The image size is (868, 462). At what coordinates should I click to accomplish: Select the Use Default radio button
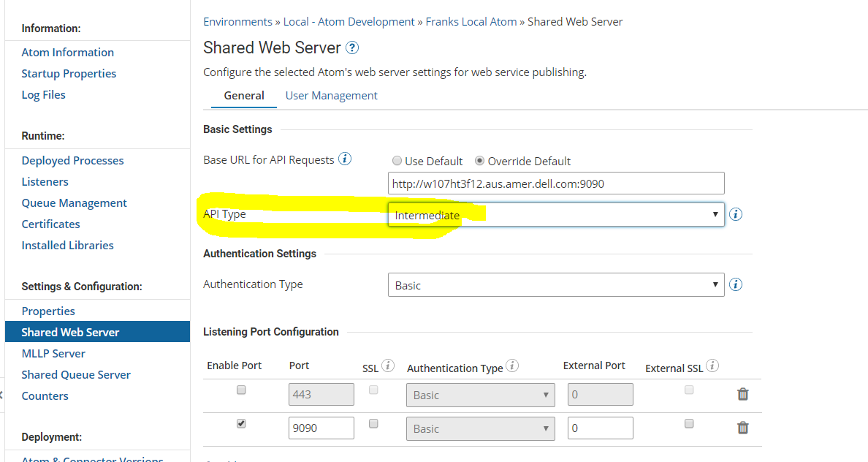tap(397, 161)
